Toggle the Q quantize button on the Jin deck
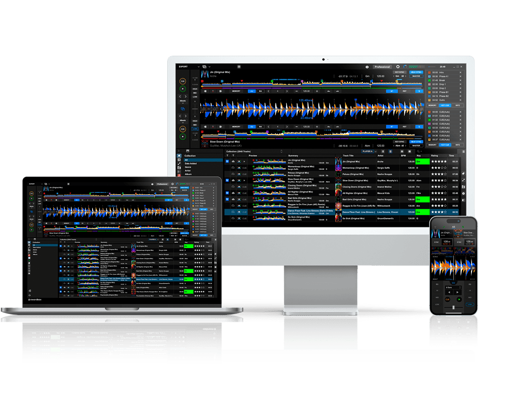 click(x=419, y=91)
